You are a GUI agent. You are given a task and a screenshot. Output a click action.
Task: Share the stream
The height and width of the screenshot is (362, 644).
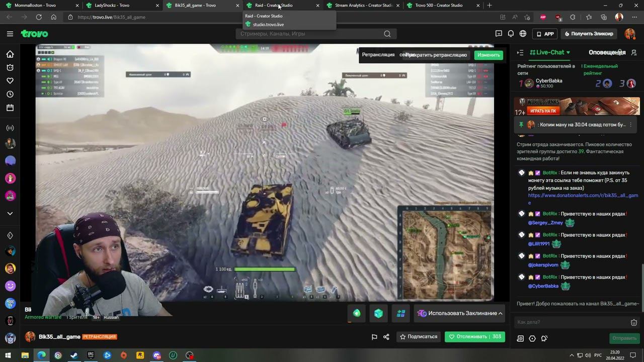pos(386,337)
